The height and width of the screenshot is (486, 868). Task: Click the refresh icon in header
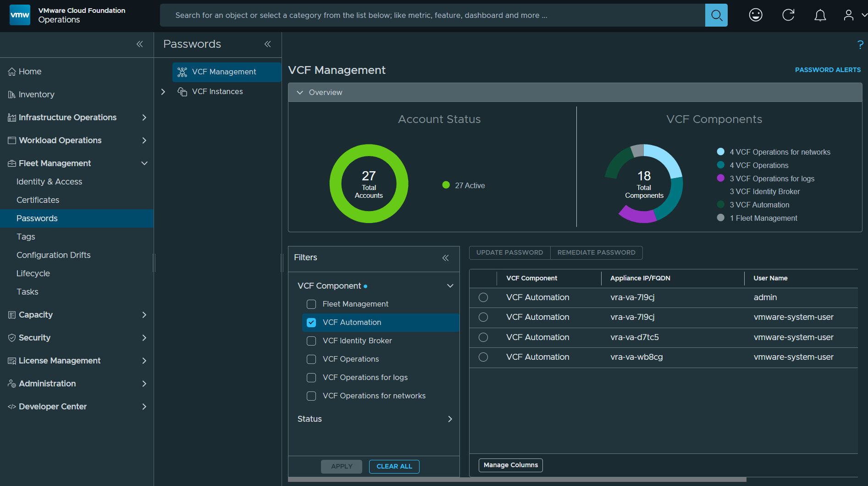[788, 15]
